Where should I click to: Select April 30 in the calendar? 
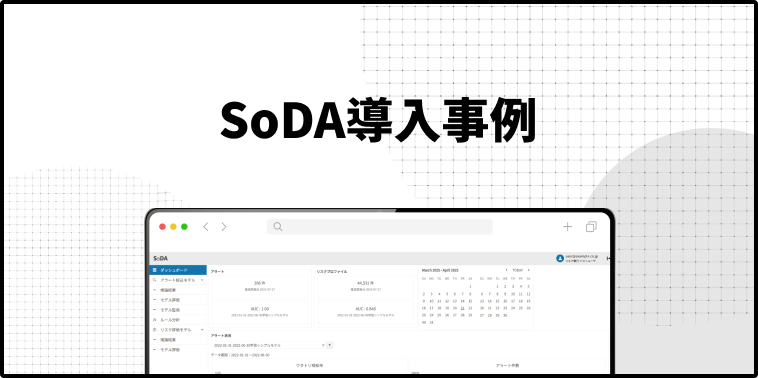505,315
